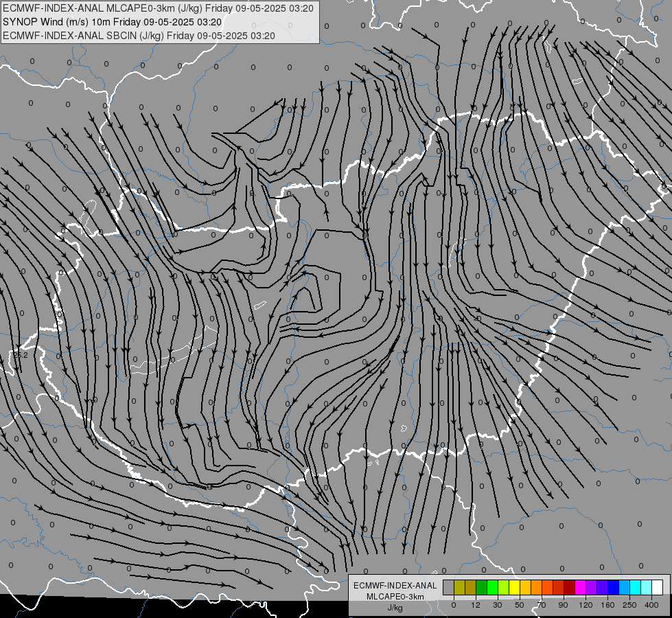Viewport: 672px width, 618px height.
Task: Click the legend scale value 12
Action: pos(476,605)
